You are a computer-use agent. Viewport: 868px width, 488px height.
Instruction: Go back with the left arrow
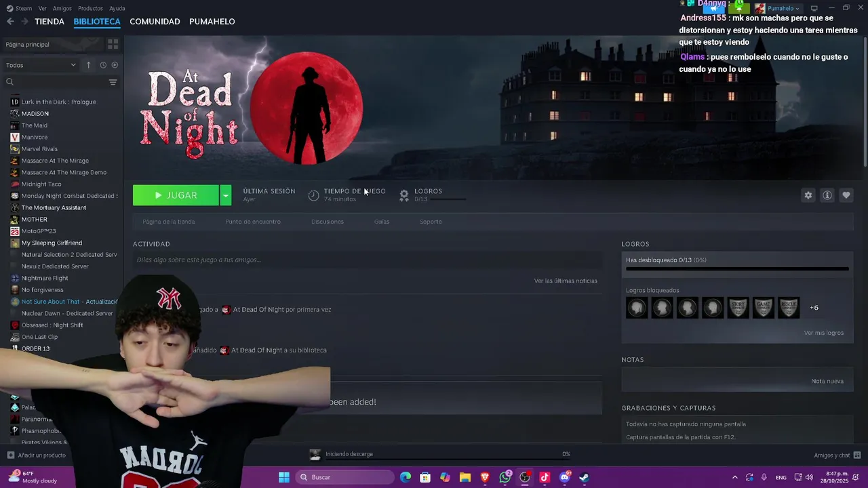(10, 22)
